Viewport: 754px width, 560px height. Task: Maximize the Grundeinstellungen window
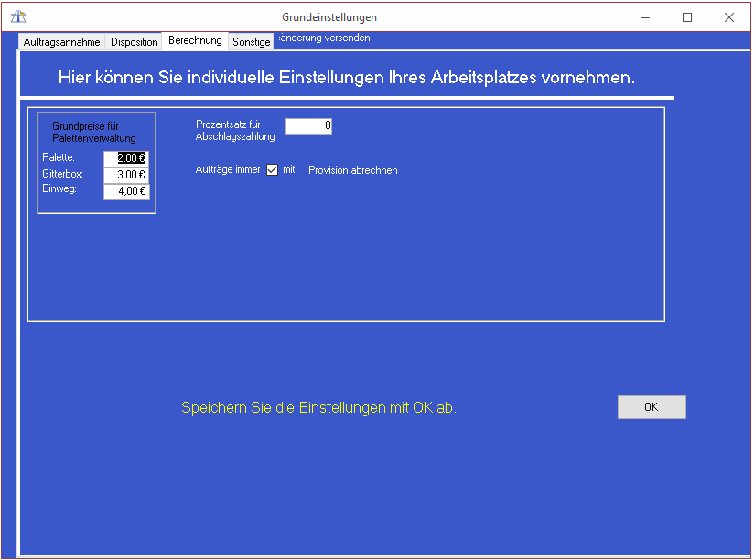(x=687, y=17)
